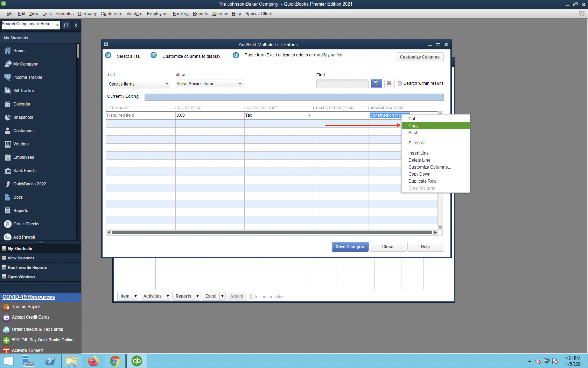Image resolution: width=588 pixels, height=368 pixels.
Task: Open the dialog system menu icon in title bar
Action: pos(106,44)
